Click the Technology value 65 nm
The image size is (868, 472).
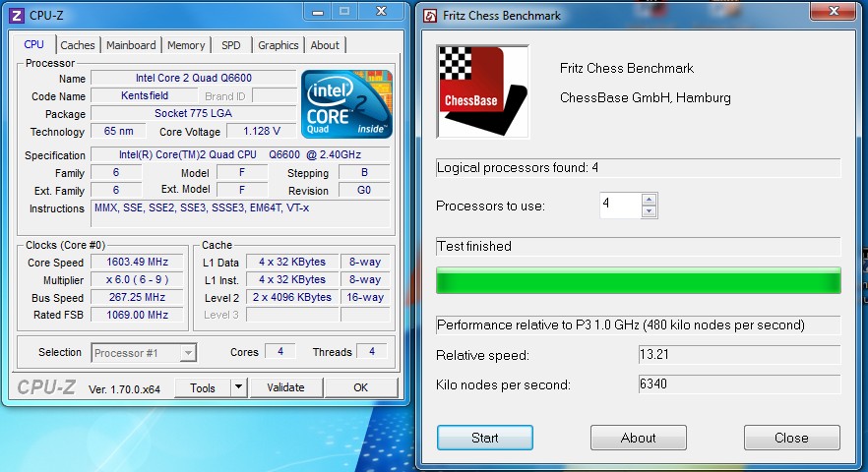coord(118,131)
